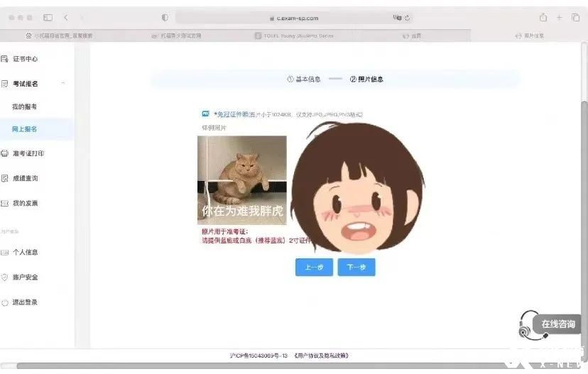Click the translate icon in the address bar
The height and width of the screenshot is (374, 588).
coord(397,18)
